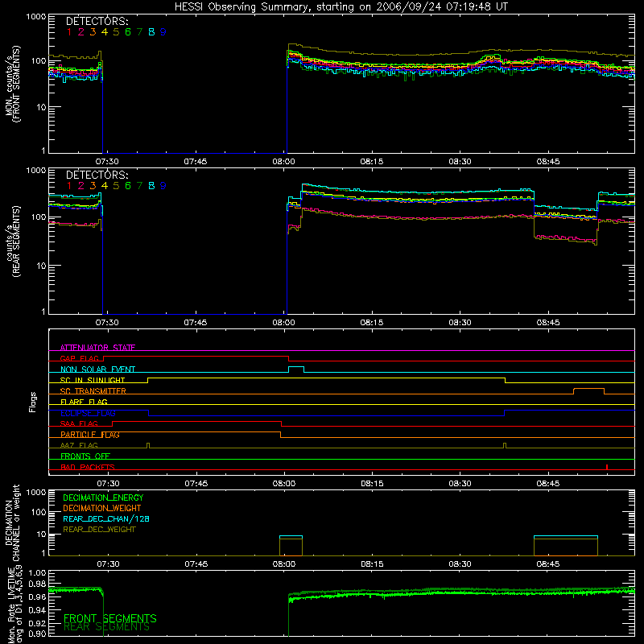Click the PARTICLE_FLAG label

[x=90, y=435]
